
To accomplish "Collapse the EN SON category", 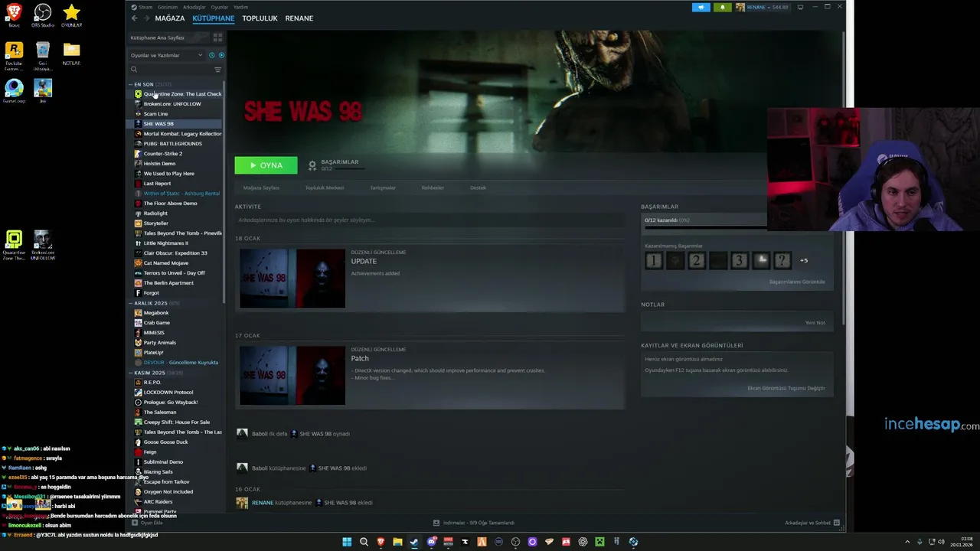I will tap(130, 84).
